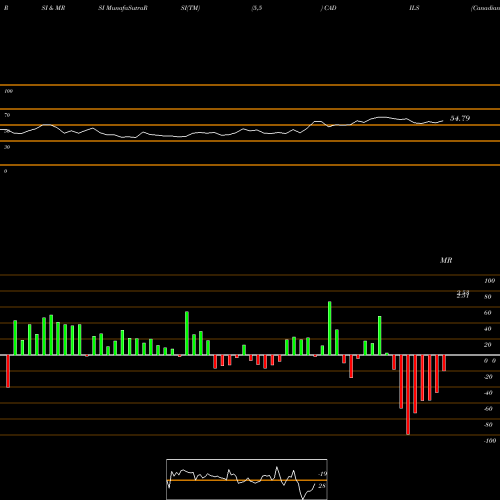The height and width of the screenshot is (500, 500).
Task: Click the 'SI MunafaSutraR' header text
Action: point(123,8)
